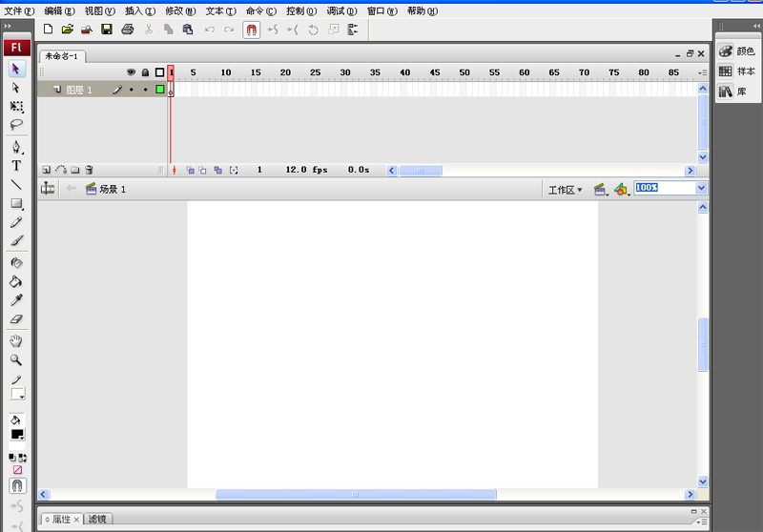Click the Rotate and Skew toolbar icon

(x=313, y=31)
